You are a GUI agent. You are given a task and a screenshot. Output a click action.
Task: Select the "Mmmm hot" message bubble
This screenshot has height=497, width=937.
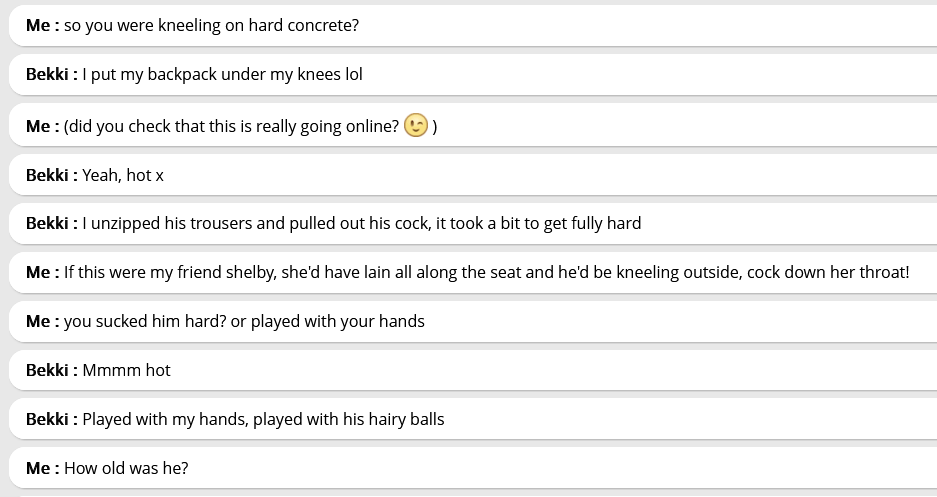(x=126, y=370)
